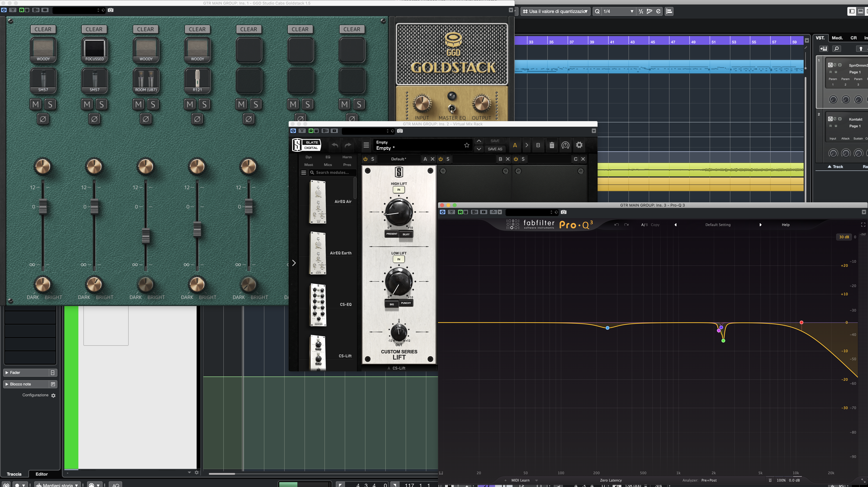The image size is (868, 487).
Task: Select the blue EQ band node
Action: (x=608, y=328)
